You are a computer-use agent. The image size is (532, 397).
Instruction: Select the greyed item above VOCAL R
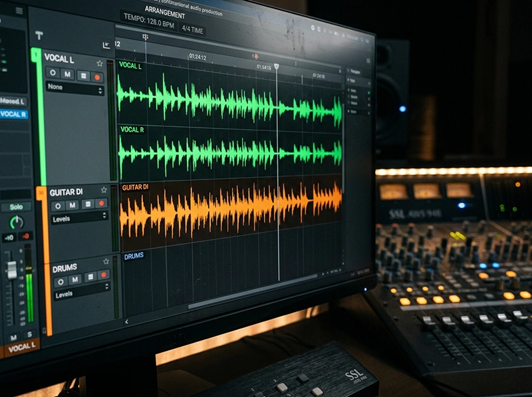(x=13, y=101)
